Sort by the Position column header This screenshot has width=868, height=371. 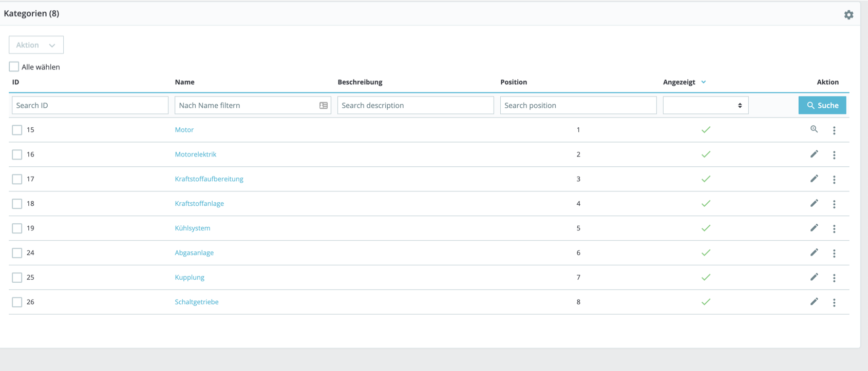pyautogui.click(x=514, y=82)
